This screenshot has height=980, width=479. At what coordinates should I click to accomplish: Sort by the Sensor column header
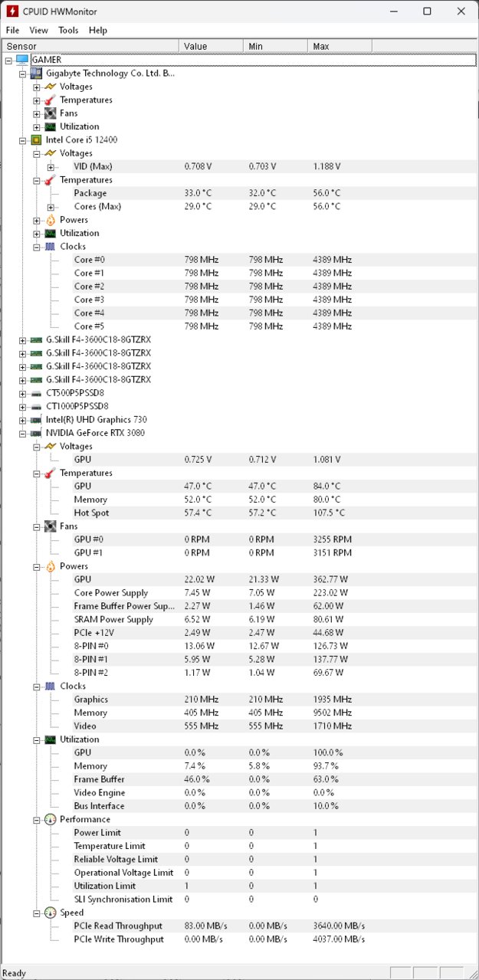[90, 46]
